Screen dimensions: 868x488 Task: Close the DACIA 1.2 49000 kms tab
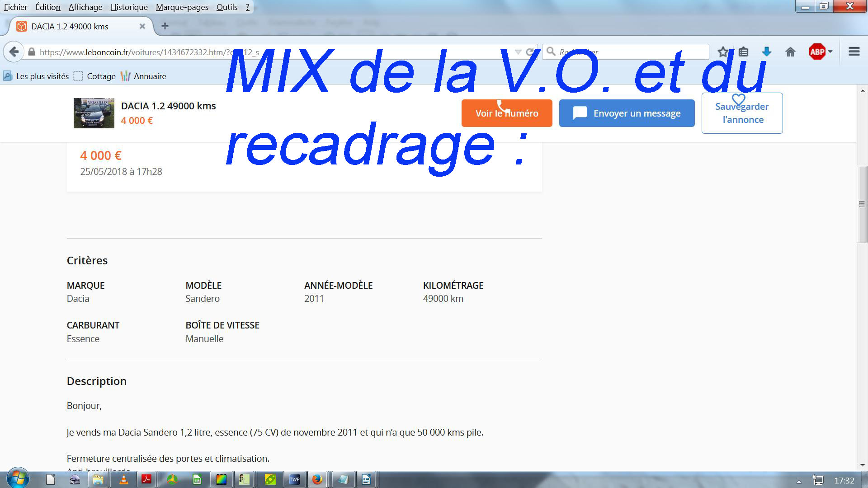[142, 26]
